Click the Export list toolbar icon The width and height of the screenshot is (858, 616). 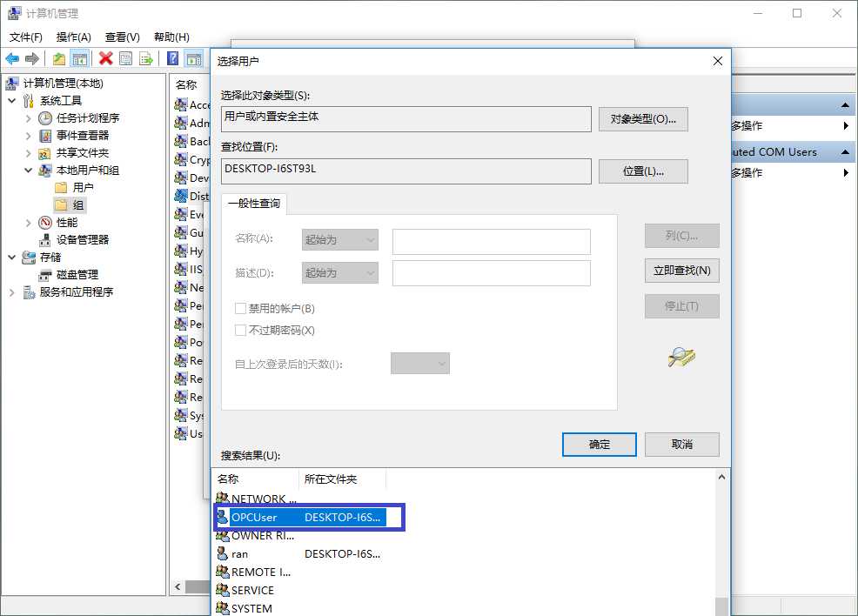pyautogui.click(x=146, y=58)
